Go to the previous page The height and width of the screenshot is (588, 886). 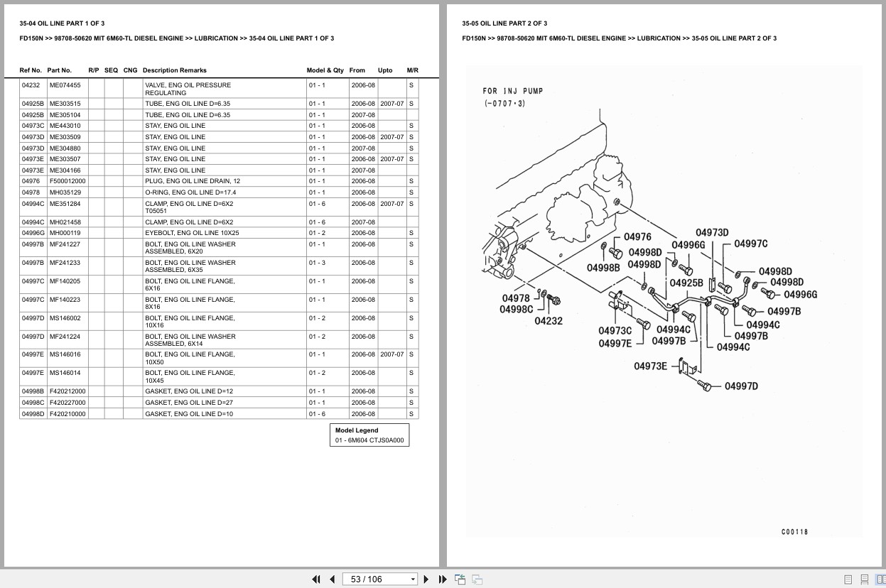[332, 579]
